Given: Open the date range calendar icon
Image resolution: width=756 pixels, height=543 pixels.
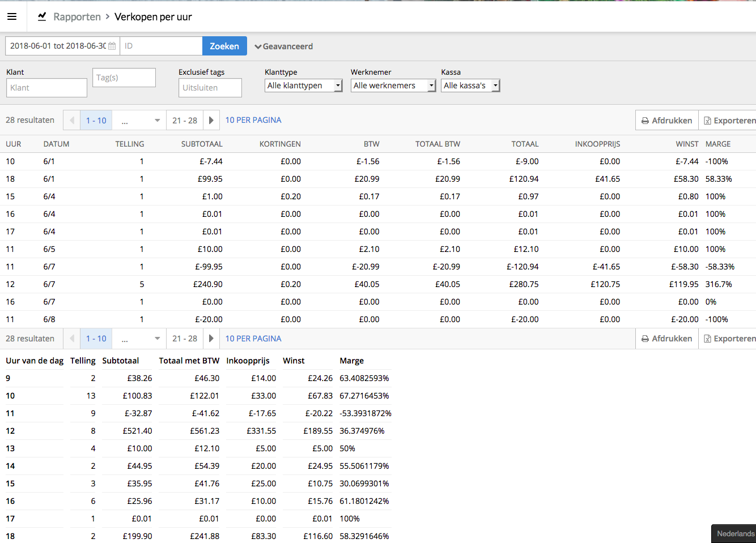Looking at the screenshot, I should [112, 46].
